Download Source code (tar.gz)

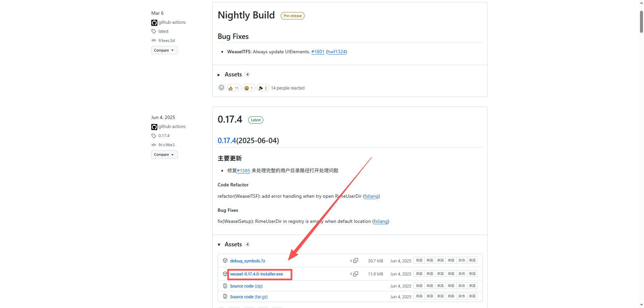(x=249, y=297)
